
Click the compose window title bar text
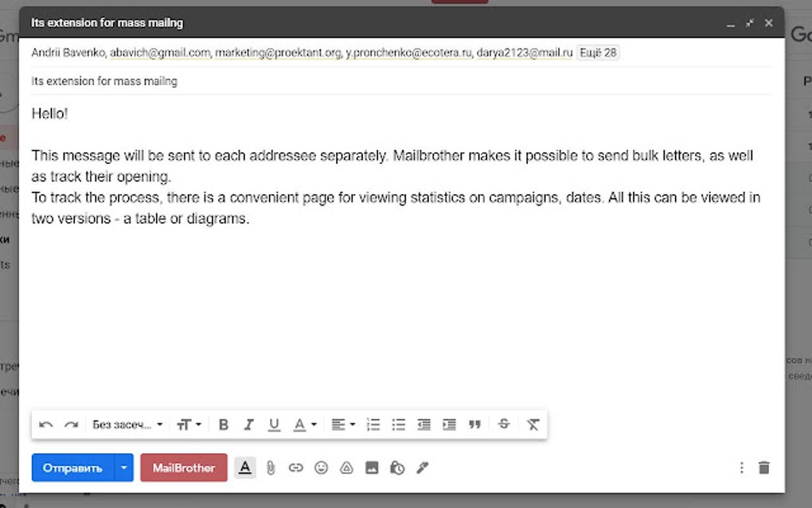point(107,23)
